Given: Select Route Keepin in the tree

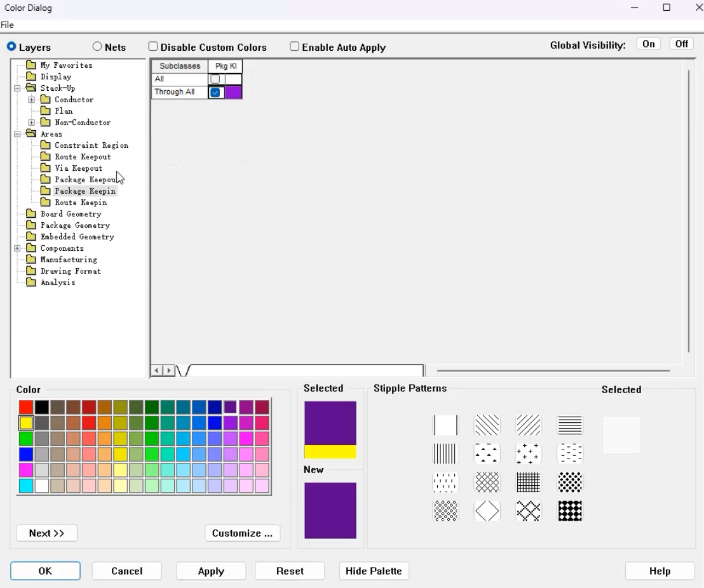Looking at the screenshot, I should 81,203.
